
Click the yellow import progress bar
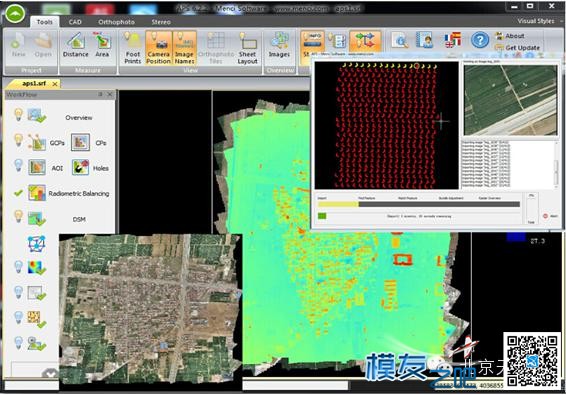[x=338, y=204]
